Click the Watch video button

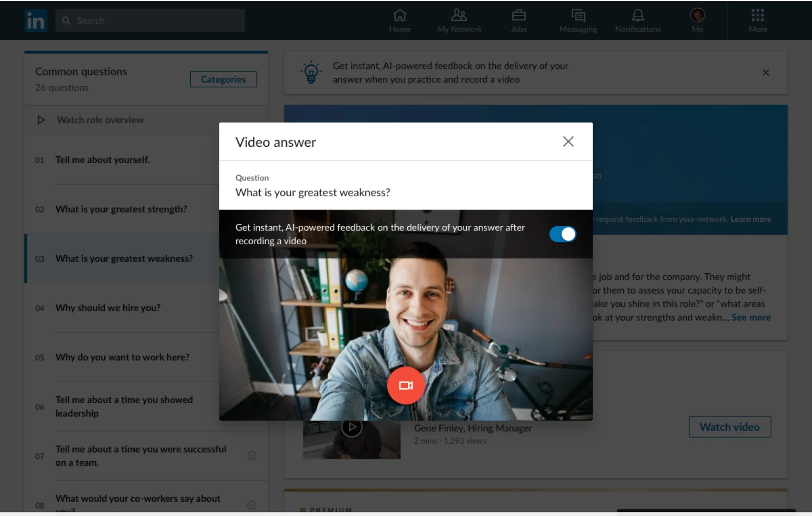[x=729, y=427]
